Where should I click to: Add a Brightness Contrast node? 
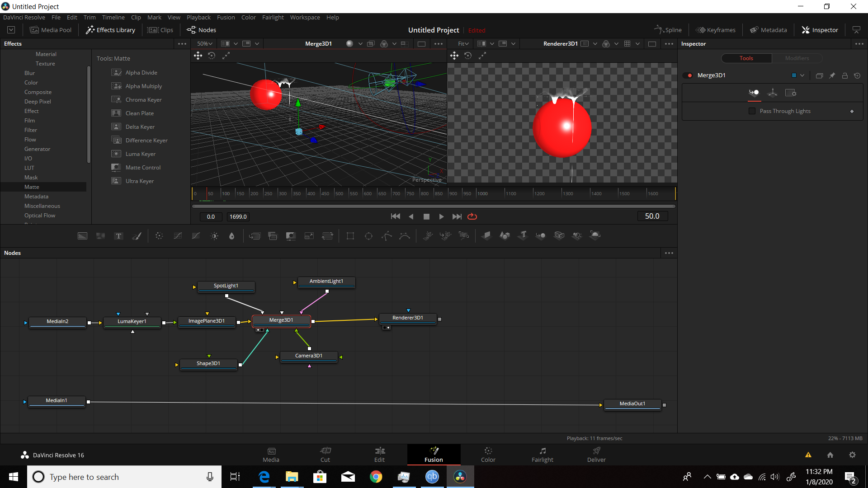(214, 236)
